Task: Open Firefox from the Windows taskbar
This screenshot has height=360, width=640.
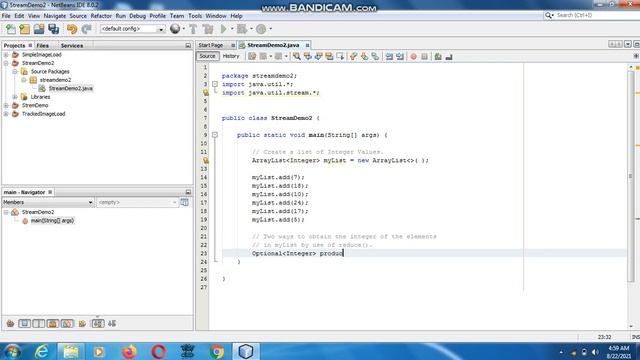Action: [129, 351]
